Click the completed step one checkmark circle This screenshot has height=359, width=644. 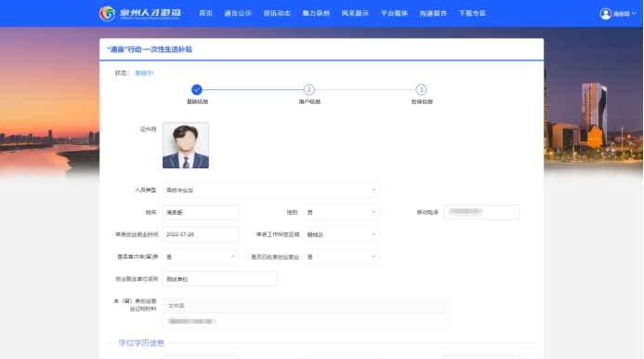[197, 89]
